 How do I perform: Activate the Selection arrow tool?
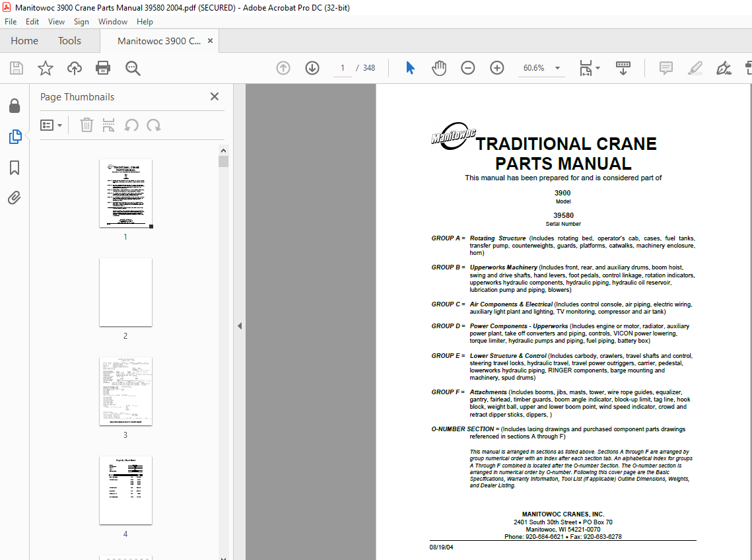410,67
